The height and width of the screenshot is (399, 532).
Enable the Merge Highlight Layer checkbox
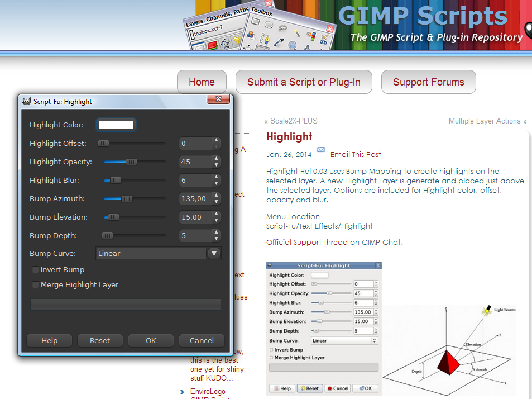35,284
